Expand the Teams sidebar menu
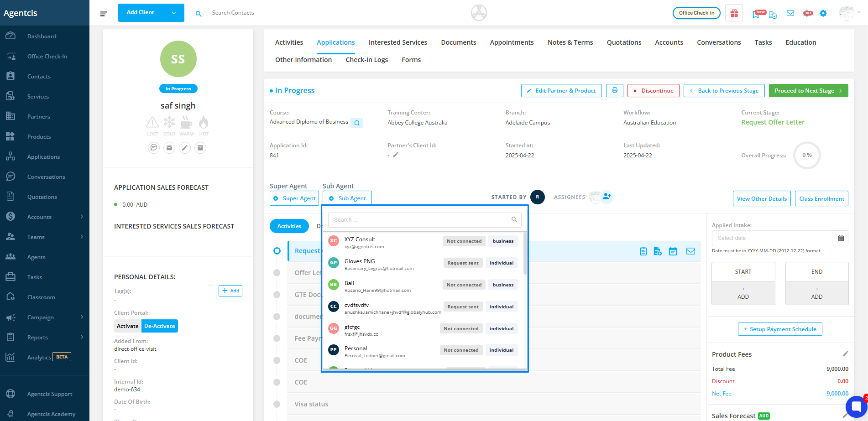This screenshot has width=868, height=421. (82, 237)
